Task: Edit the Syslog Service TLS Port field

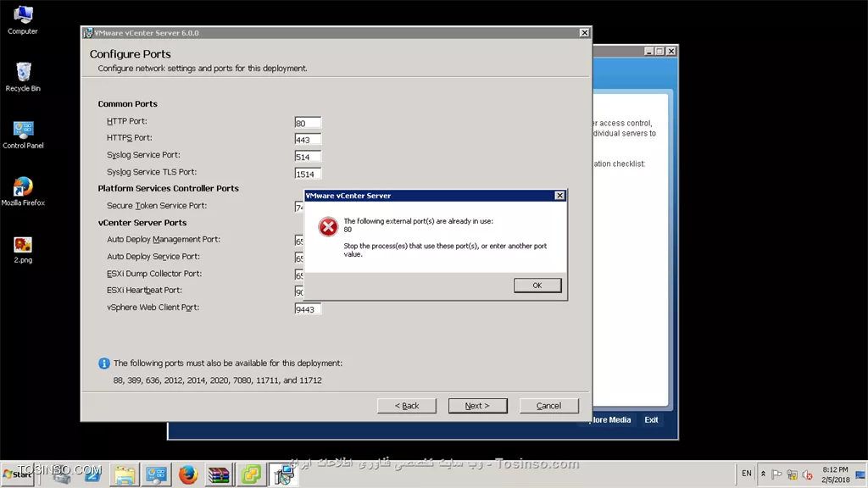Action: click(308, 174)
